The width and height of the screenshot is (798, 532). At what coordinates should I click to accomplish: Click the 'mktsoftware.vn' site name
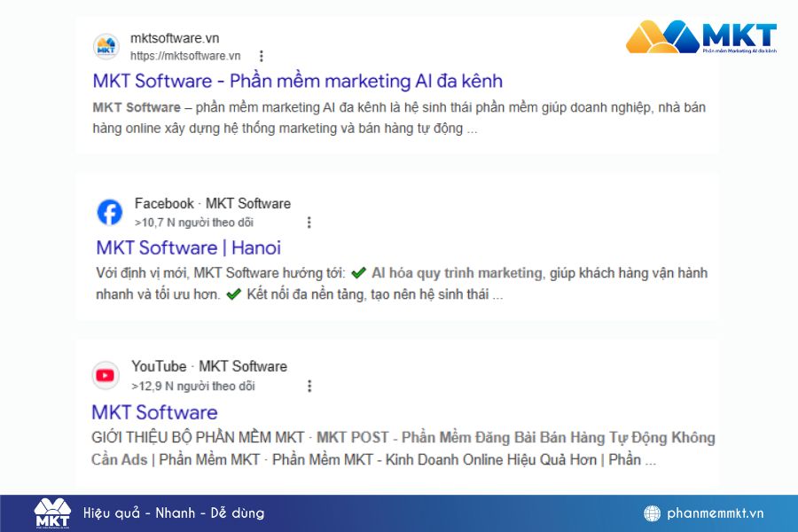(x=175, y=38)
